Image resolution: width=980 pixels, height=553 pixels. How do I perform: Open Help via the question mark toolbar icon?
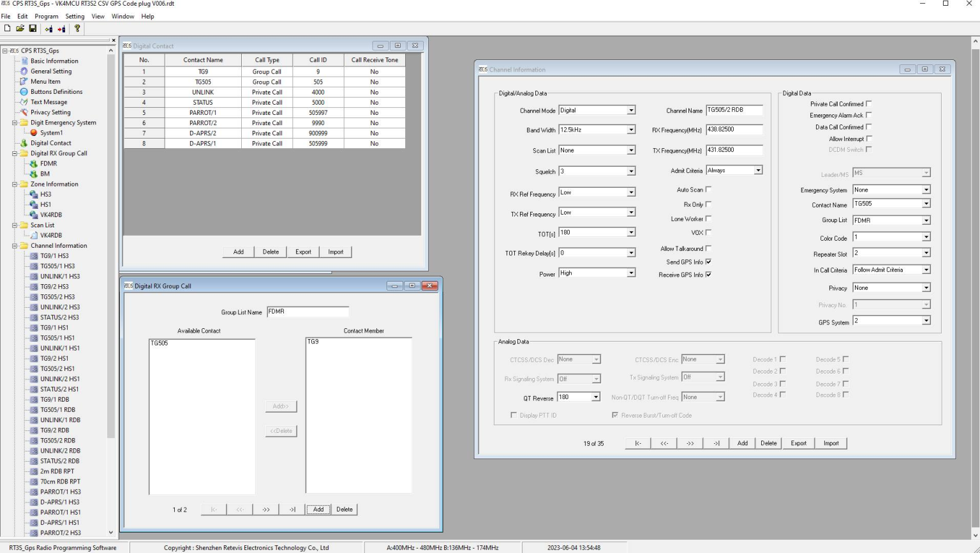point(77,29)
